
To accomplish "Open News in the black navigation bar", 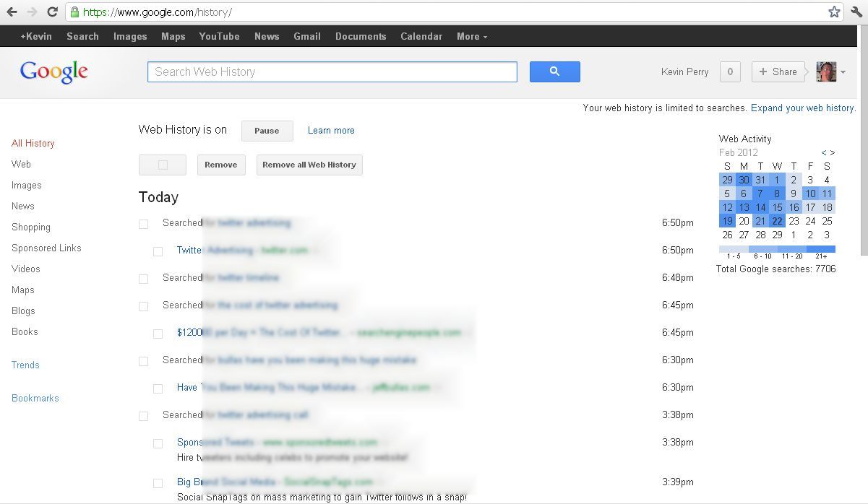I will point(267,36).
